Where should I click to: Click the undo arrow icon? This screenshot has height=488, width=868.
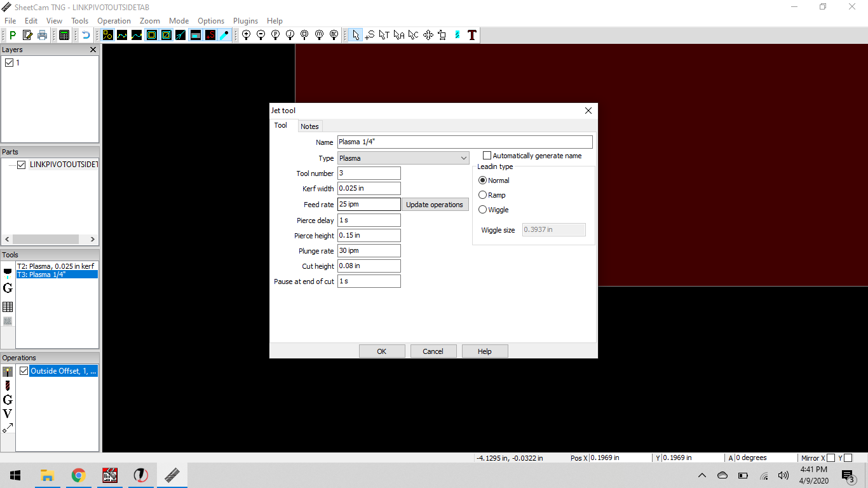[86, 35]
